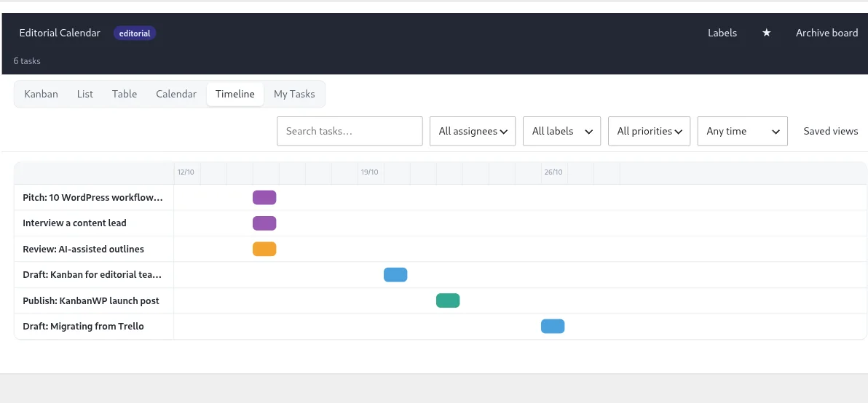Open the Any time filter dropdown

[742, 131]
